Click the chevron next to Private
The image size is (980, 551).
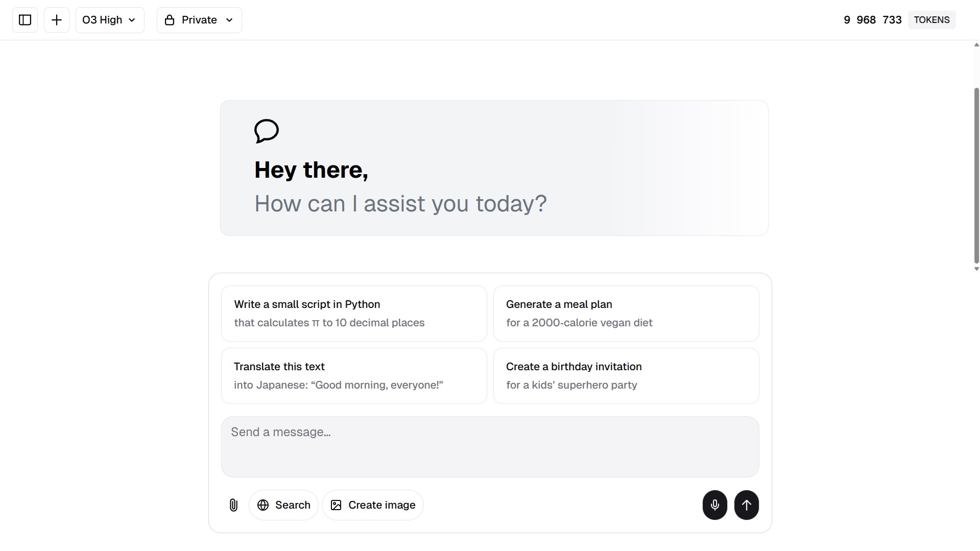[230, 20]
